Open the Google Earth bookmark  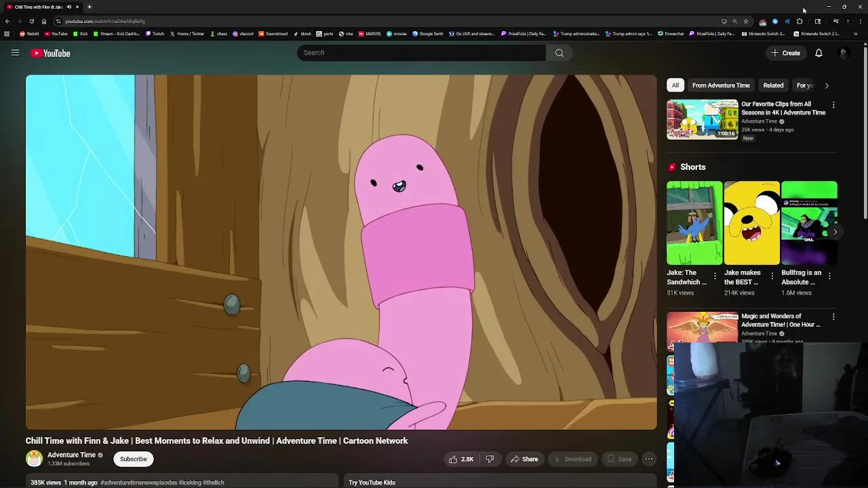tap(428, 33)
